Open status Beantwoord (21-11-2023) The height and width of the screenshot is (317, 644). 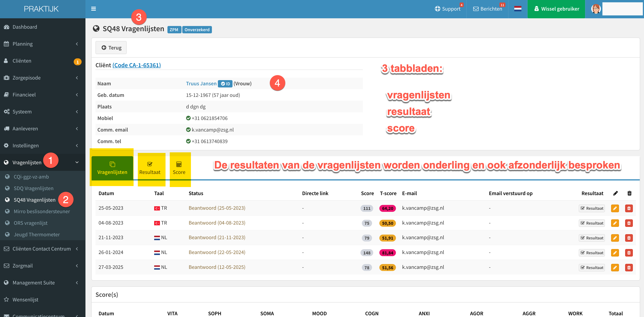217,237
